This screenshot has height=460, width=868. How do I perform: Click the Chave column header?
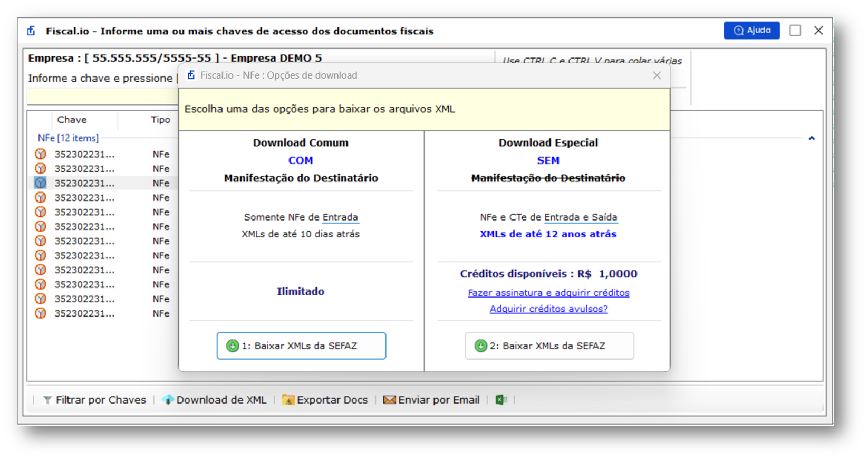pyautogui.click(x=72, y=120)
